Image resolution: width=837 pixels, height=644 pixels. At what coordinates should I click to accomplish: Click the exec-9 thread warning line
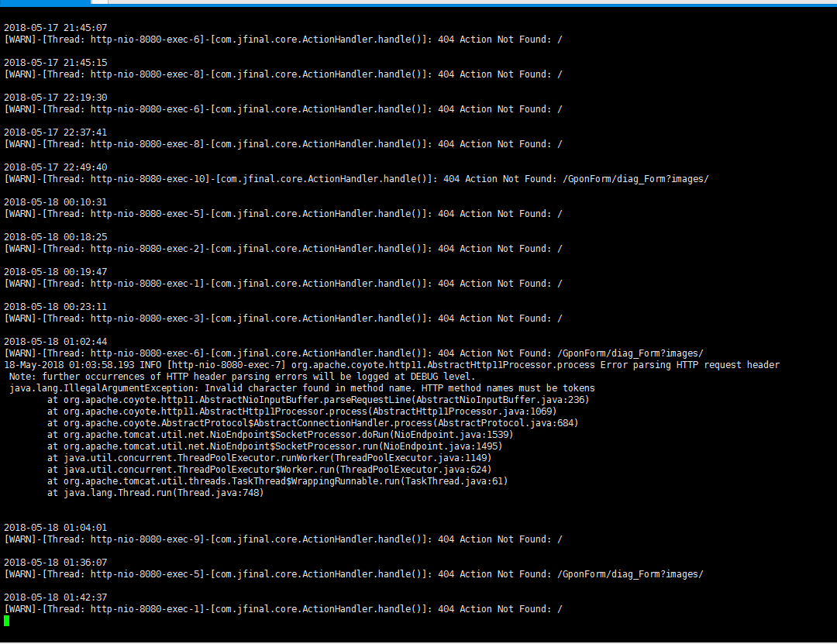tap(283, 539)
